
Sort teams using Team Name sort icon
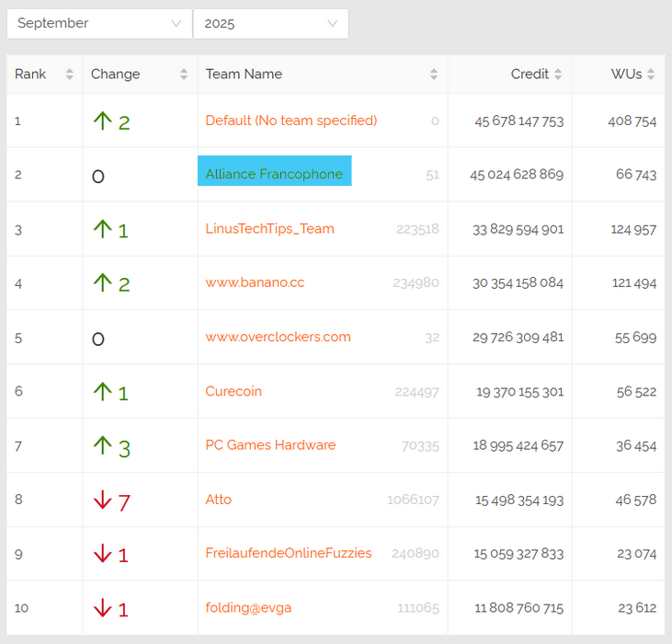pyautogui.click(x=434, y=75)
